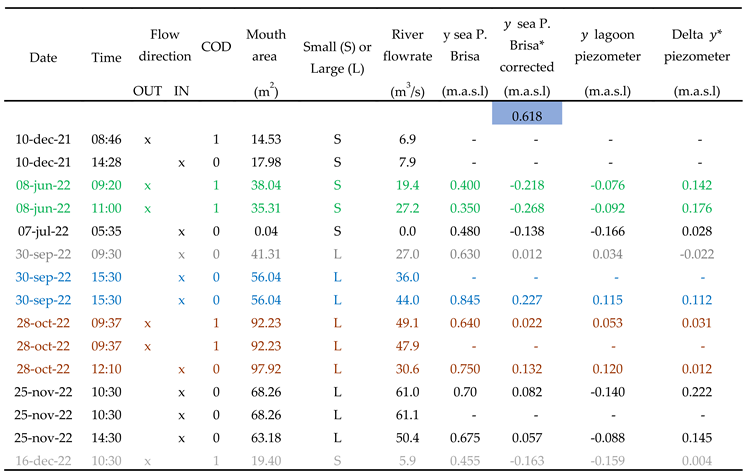Viewport: 745px width, 474px height.
Task: Select the mouth area value 97.92
Action: [265, 369]
